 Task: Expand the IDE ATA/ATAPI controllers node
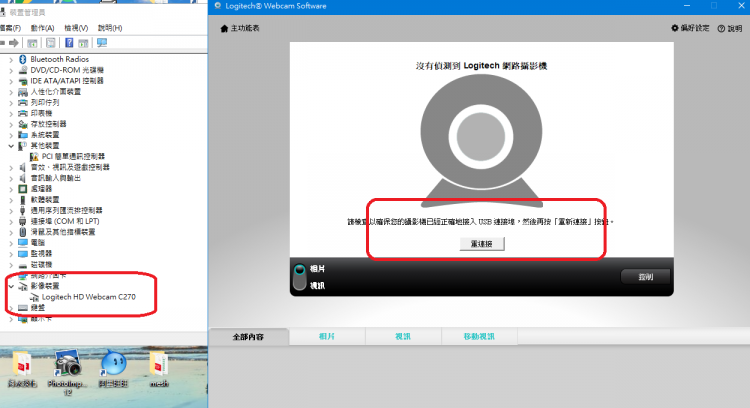(11, 81)
